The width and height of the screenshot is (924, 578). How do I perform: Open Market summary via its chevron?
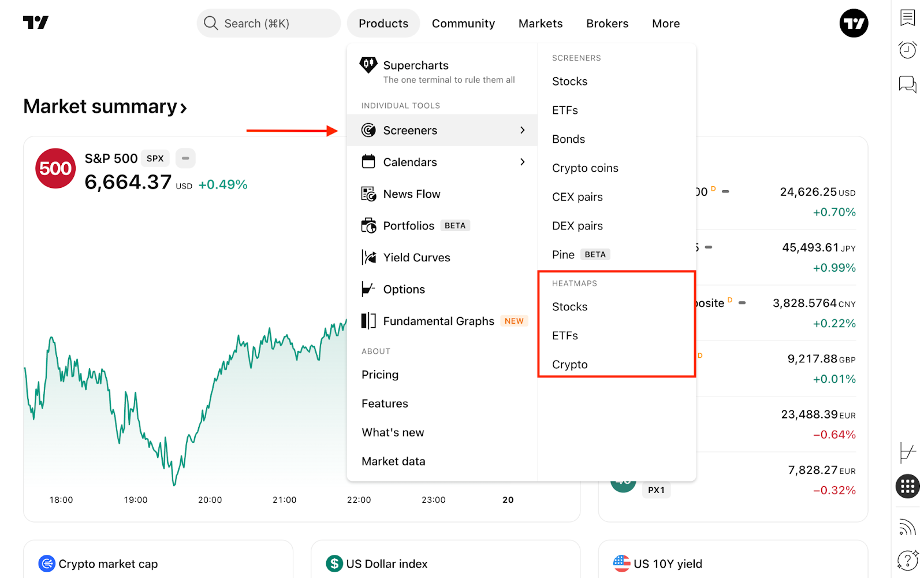[x=184, y=108]
